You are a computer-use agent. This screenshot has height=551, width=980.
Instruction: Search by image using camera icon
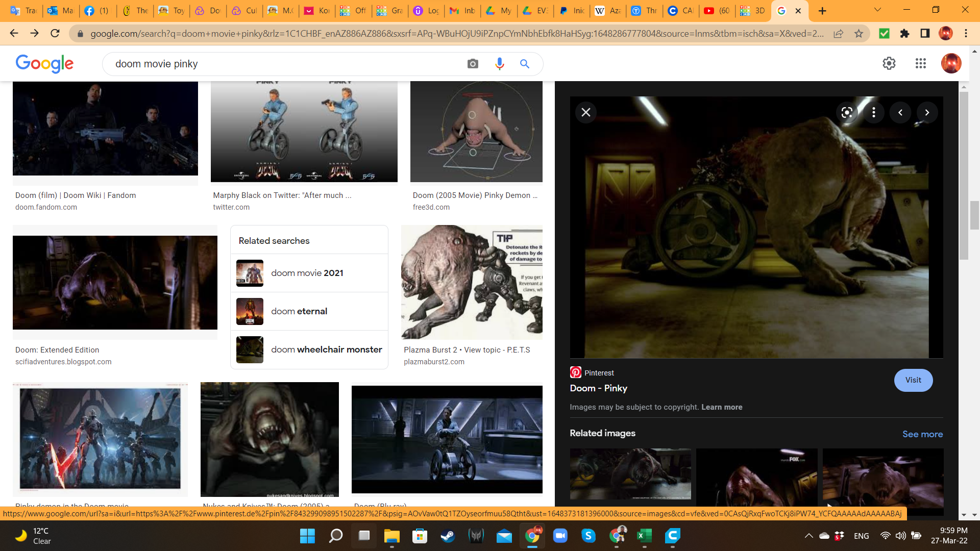point(473,64)
